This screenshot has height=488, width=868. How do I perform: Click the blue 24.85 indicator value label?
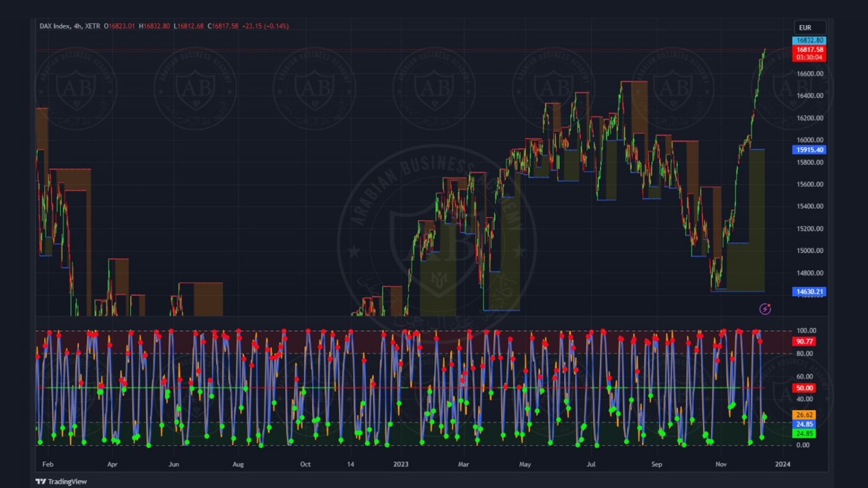click(804, 424)
